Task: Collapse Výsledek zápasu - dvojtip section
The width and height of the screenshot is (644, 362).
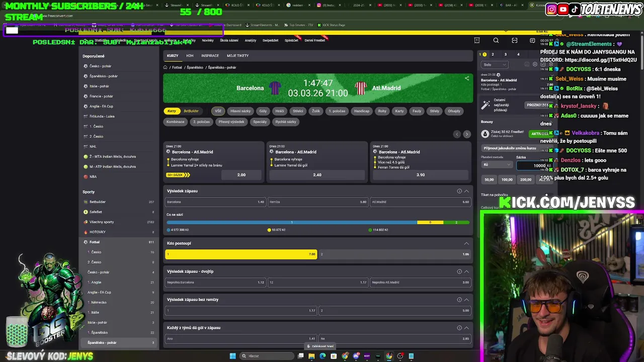Action: [466, 271]
